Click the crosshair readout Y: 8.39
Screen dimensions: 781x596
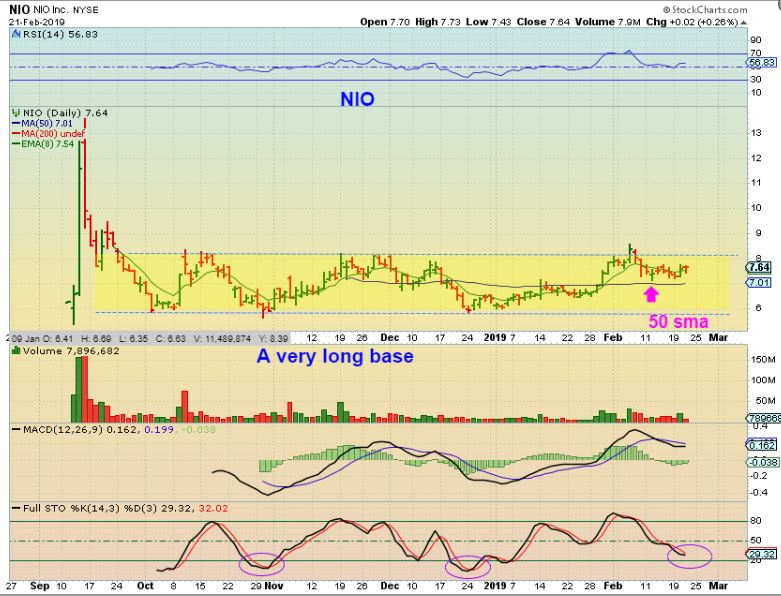(x=273, y=339)
